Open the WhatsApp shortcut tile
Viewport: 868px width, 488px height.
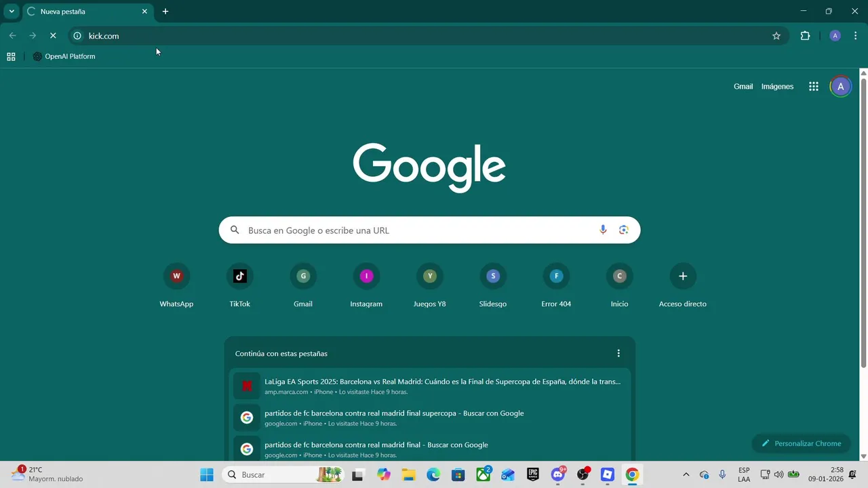click(x=176, y=285)
